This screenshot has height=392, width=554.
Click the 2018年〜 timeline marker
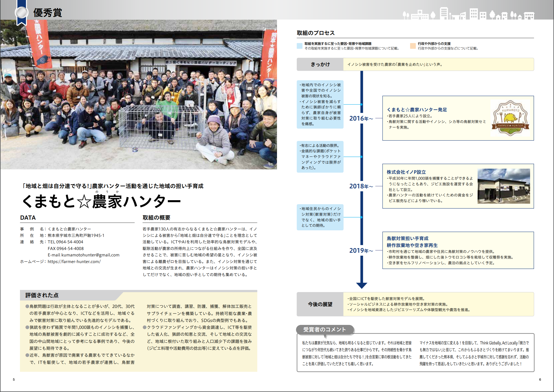pos(361,186)
